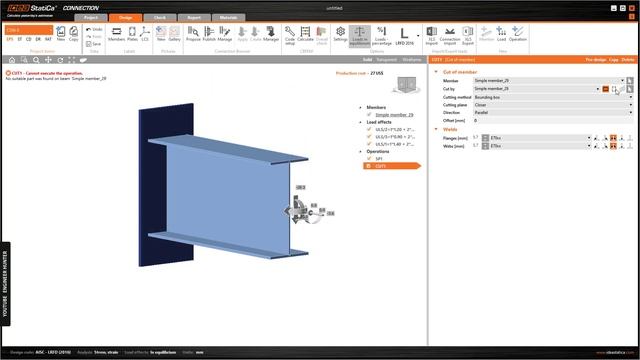Image resolution: width=640 pixels, height=360 pixels.
Task: Open the Webs weld material dropdown
Action: 540,146
